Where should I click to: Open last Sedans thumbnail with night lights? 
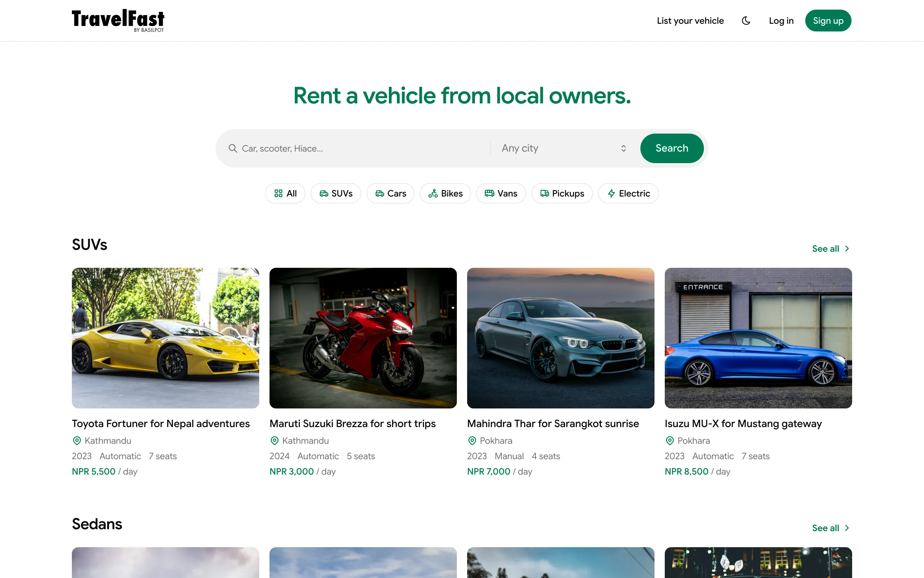point(758,562)
